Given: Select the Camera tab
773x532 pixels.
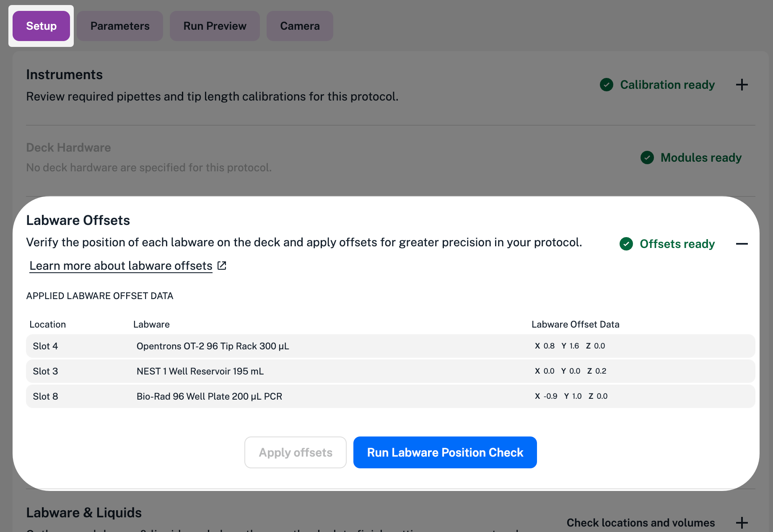Looking at the screenshot, I should point(300,26).
